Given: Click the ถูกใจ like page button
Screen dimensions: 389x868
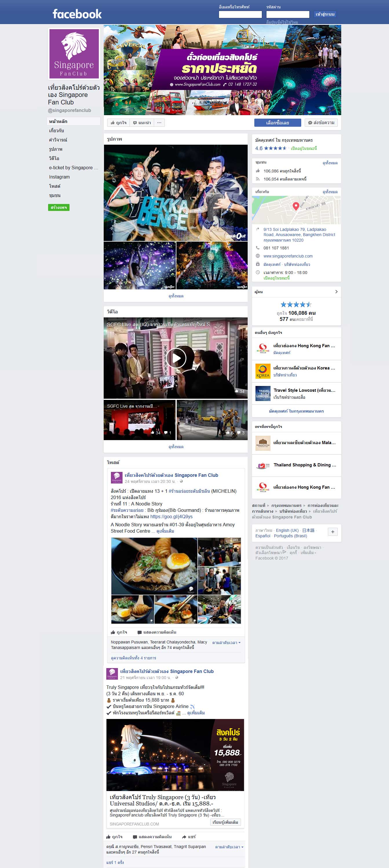Looking at the screenshot, I should 118,123.
